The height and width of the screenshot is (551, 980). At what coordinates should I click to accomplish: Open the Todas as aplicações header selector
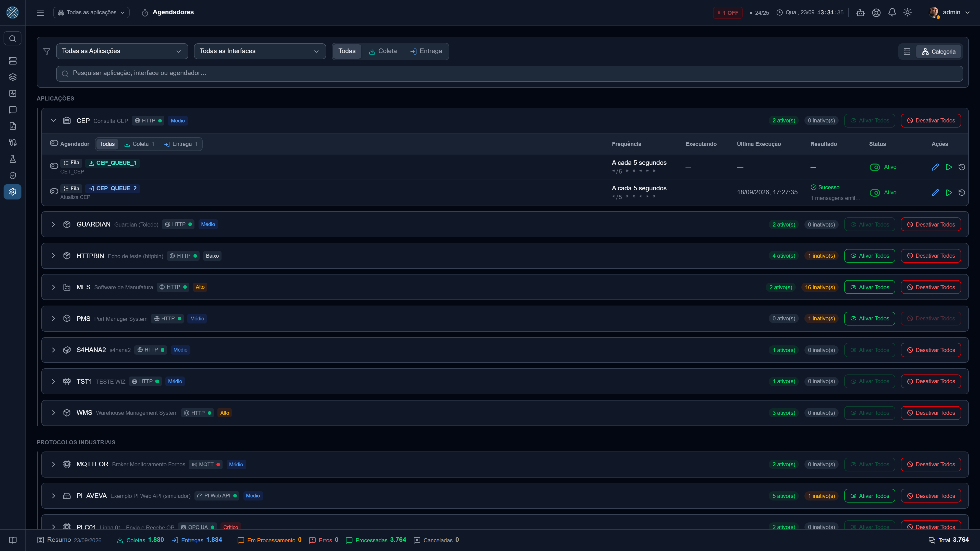[x=91, y=12]
